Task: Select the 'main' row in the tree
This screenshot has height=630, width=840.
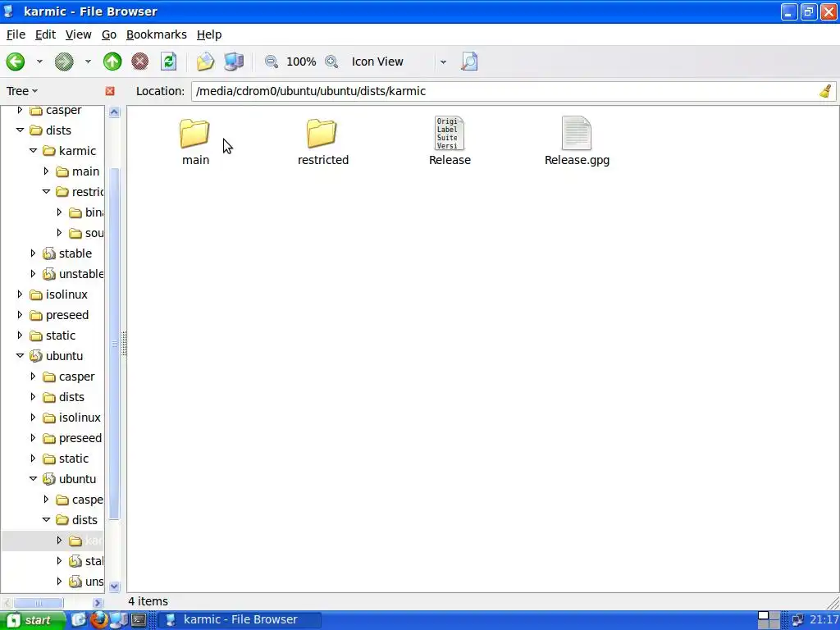Action: (x=85, y=171)
